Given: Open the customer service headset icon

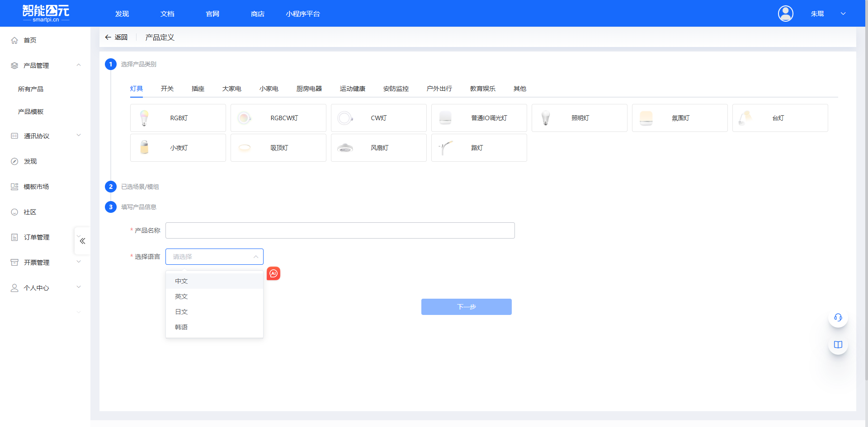Looking at the screenshot, I should click(838, 318).
